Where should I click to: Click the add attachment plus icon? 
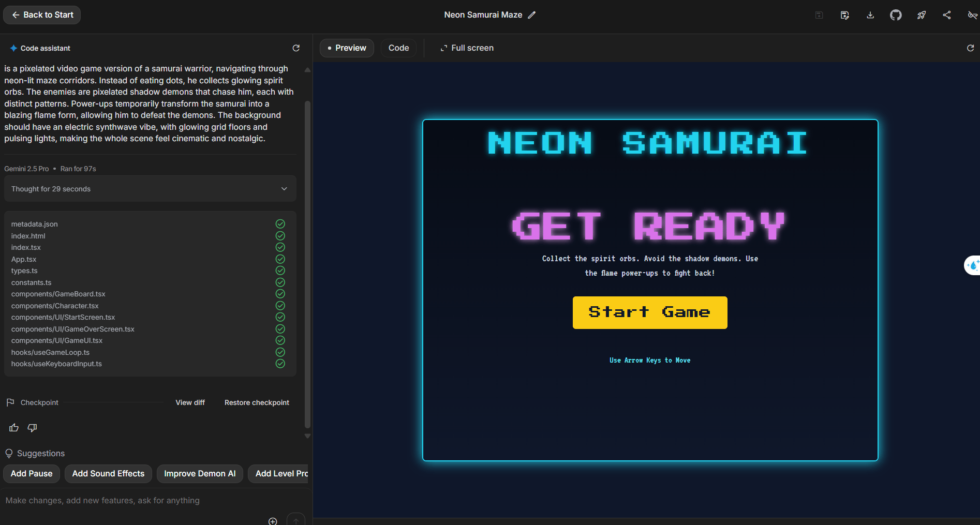click(x=273, y=521)
